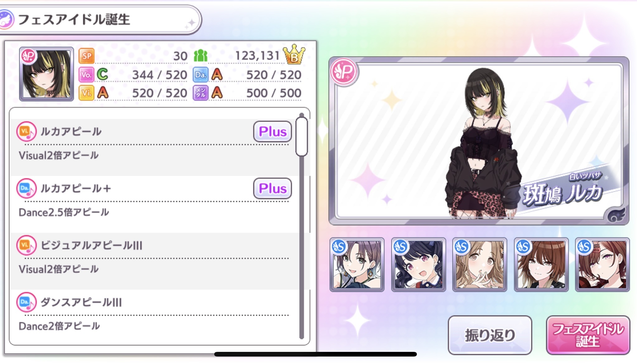Click the Vi. visual stat icon
This screenshot has height=364, width=637.
(x=86, y=93)
